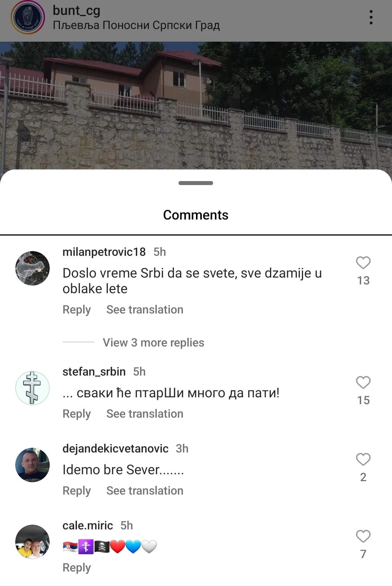Open bunt_cg profile picture
Viewport: 392px width, 586px height.
coord(28,18)
